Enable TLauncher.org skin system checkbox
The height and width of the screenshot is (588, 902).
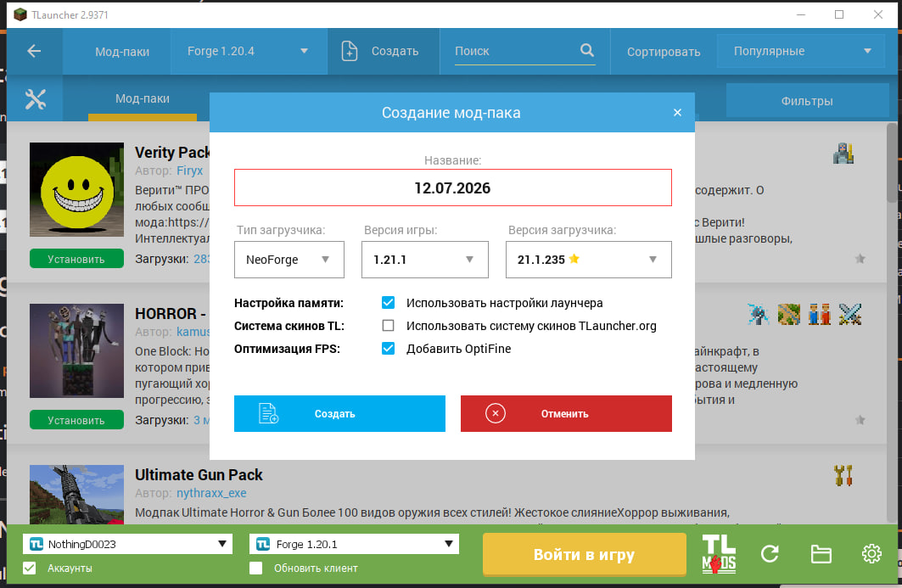(x=389, y=326)
